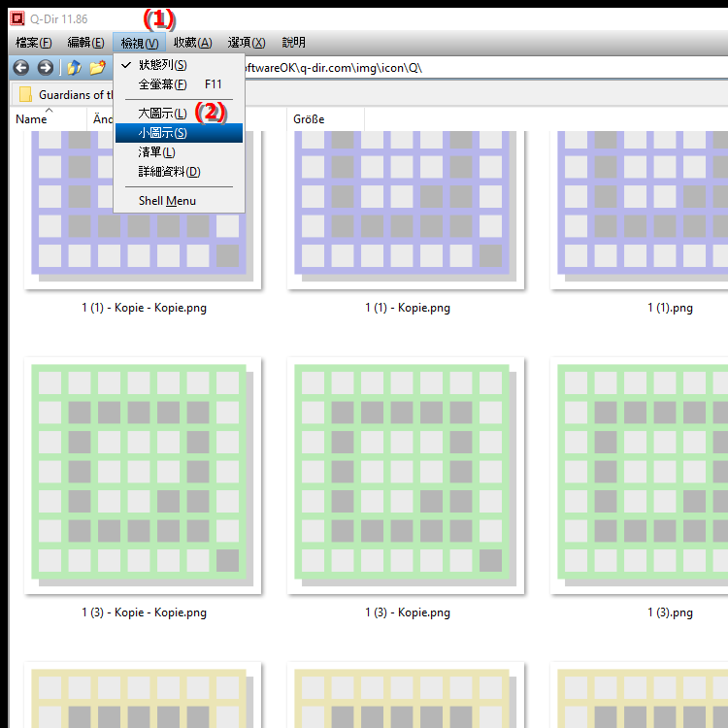728x728 pixels.
Task: Toggle the checked 狀態列(S) status bar option
Action: tap(179, 65)
